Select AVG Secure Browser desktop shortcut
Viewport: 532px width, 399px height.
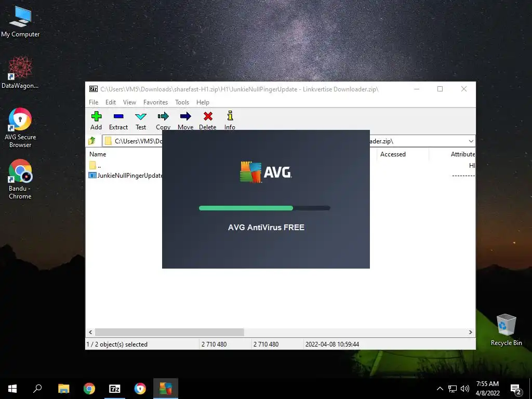tap(20, 128)
